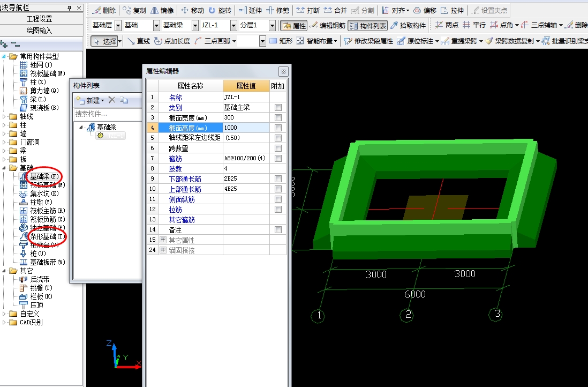Check 附加 box for 侧面纵筋 row
The image size is (588, 387).
coord(278,199)
